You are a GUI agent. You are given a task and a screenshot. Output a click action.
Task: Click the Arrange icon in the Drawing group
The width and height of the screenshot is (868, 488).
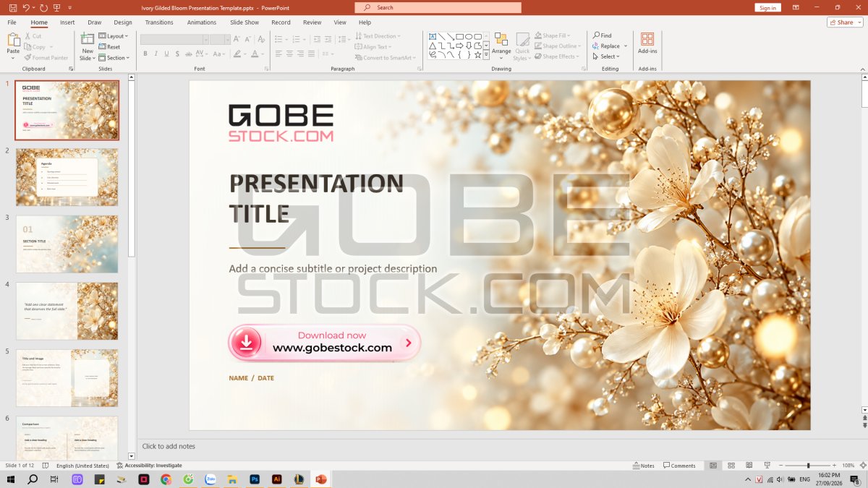pos(501,40)
